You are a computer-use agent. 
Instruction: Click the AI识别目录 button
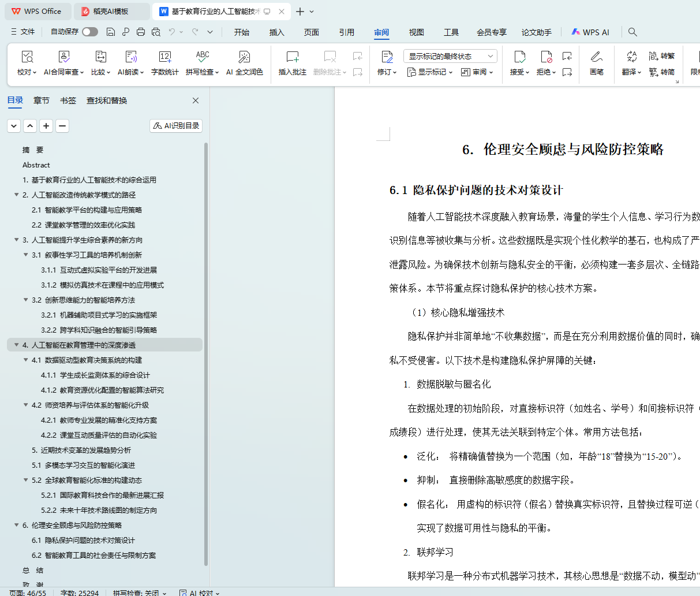(x=176, y=126)
